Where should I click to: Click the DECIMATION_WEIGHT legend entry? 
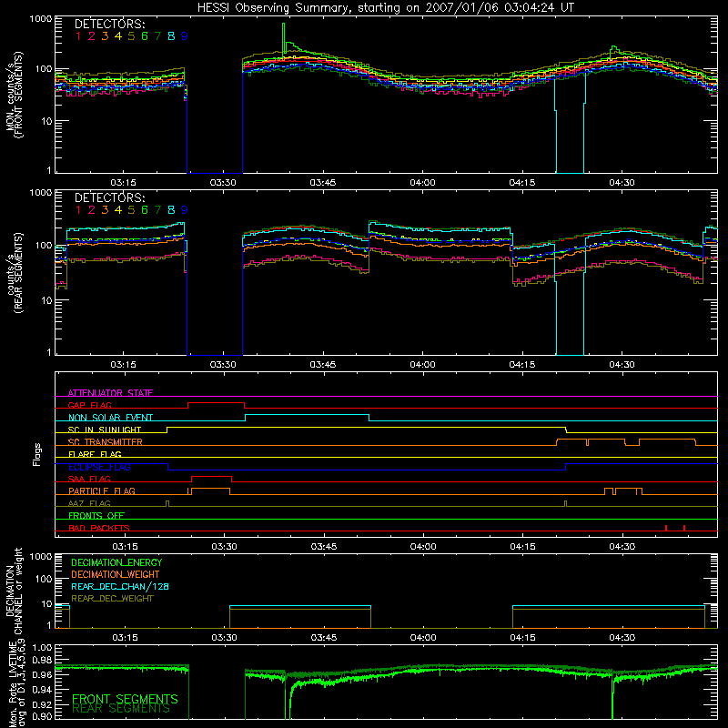tap(116, 575)
